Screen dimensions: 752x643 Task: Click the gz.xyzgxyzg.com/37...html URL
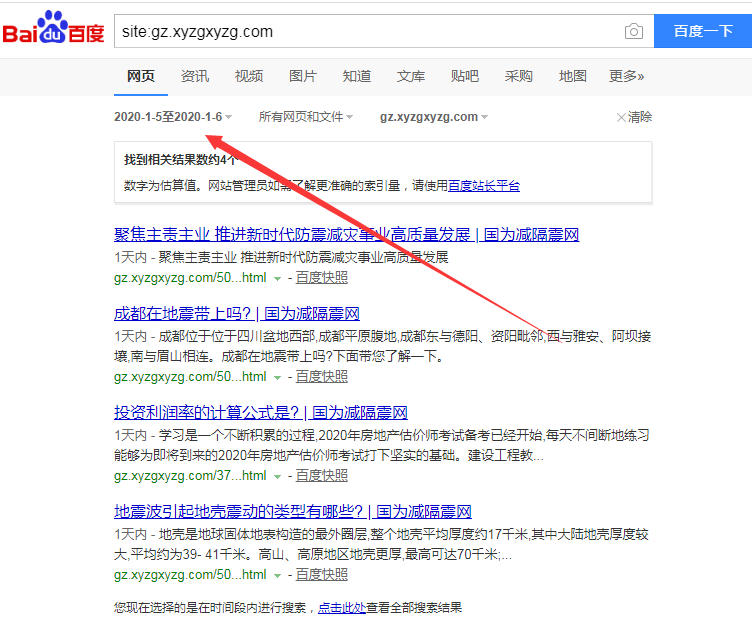click(x=190, y=476)
